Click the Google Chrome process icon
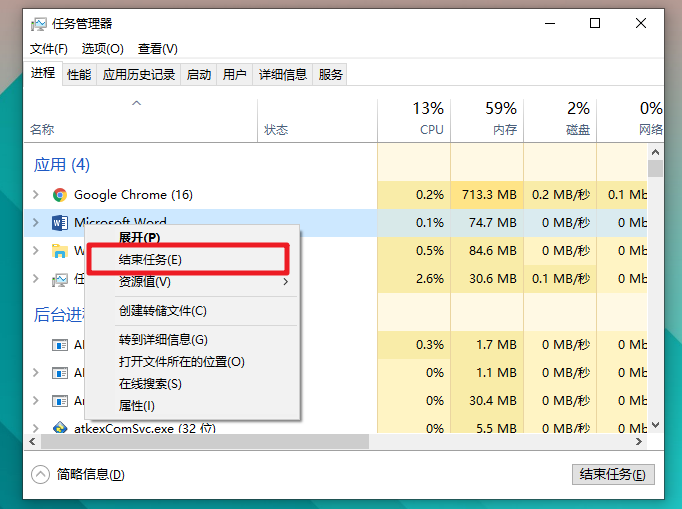The image size is (682, 509). pos(60,195)
